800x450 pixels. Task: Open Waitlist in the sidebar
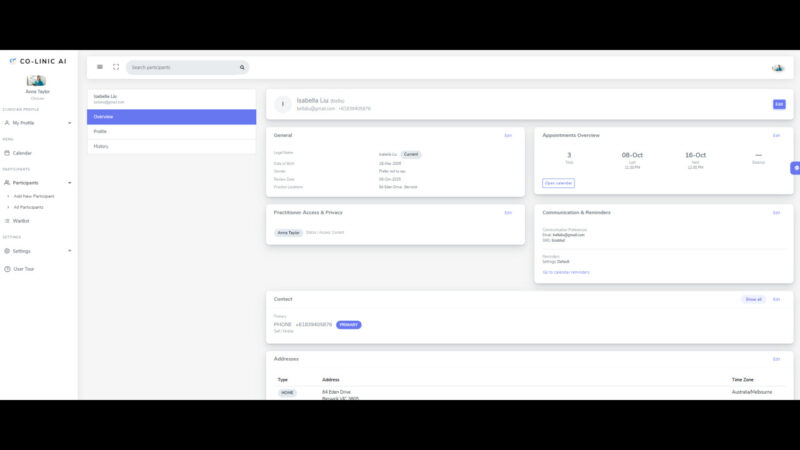pos(21,220)
